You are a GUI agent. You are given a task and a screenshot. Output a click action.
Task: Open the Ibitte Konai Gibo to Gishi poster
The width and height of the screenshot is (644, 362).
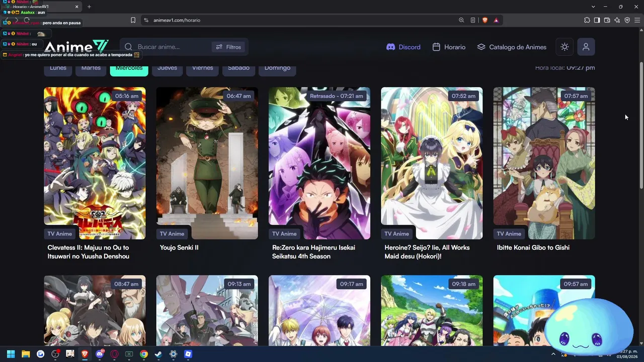[x=544, y=163]
